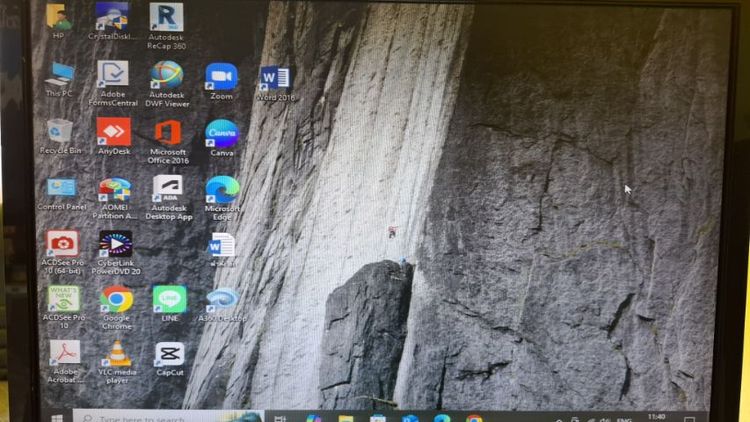Screen dimensions: 750x422
Task: Select the ACDSee Pro 10 (64-bit) icon
Action: tap(63, 252)
